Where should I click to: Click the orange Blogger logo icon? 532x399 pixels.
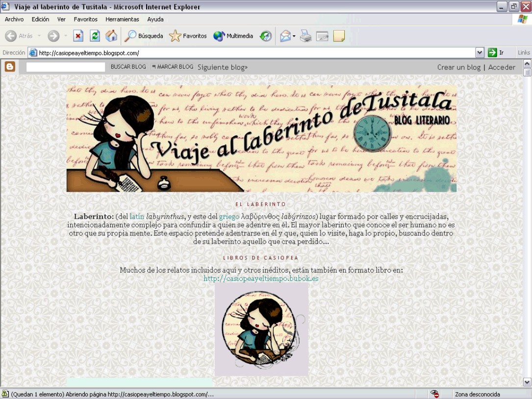10,67
